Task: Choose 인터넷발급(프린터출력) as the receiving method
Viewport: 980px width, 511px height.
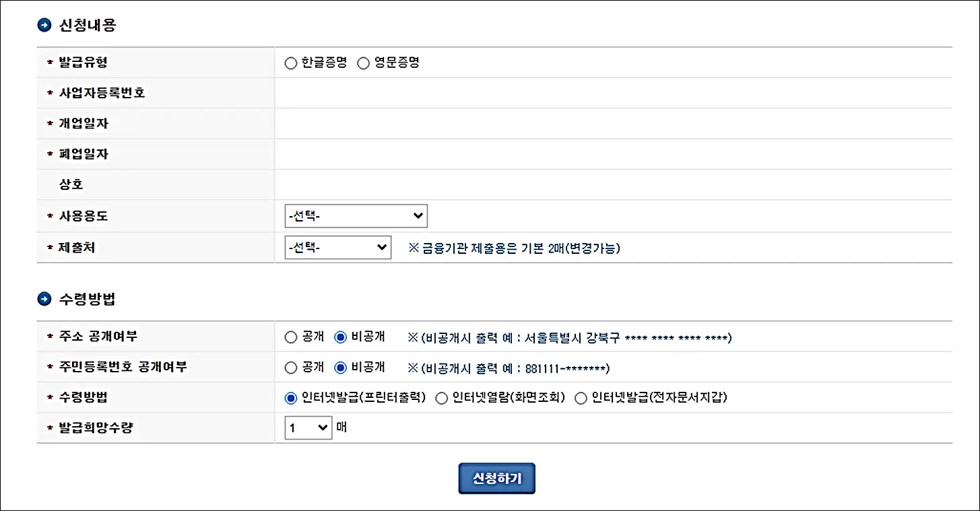Action: [291, 398]
